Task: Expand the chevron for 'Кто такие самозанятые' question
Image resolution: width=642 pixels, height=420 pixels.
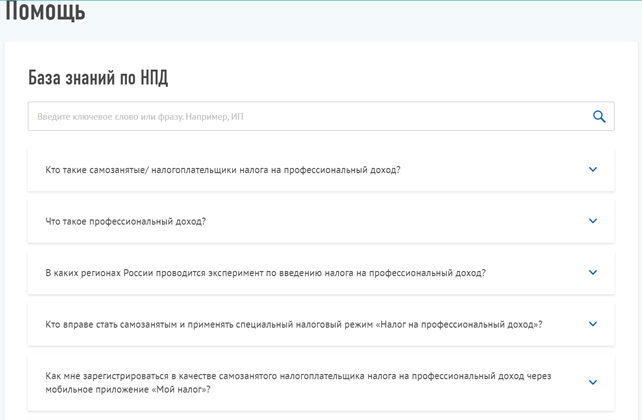Action: pyautogui.click(x=593, y=169)
